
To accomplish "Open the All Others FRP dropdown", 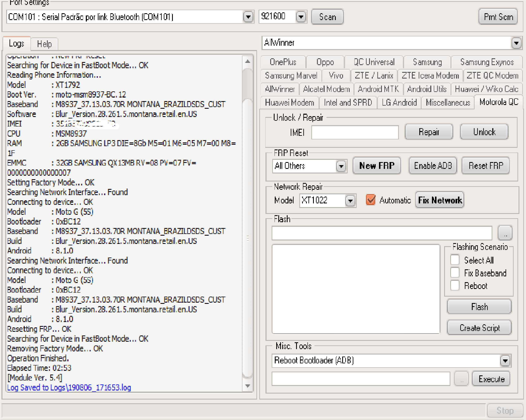I will click(341, 166).
